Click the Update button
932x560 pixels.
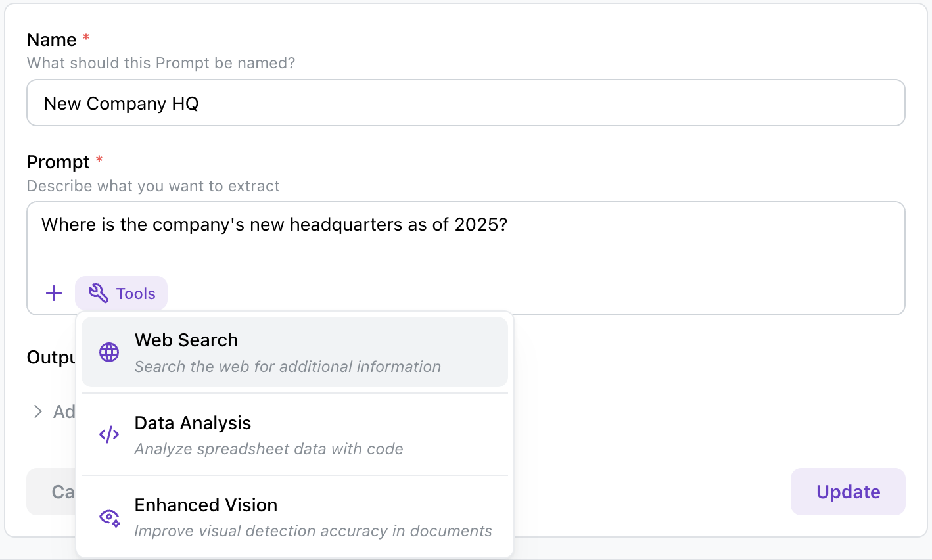click(848, 492)
